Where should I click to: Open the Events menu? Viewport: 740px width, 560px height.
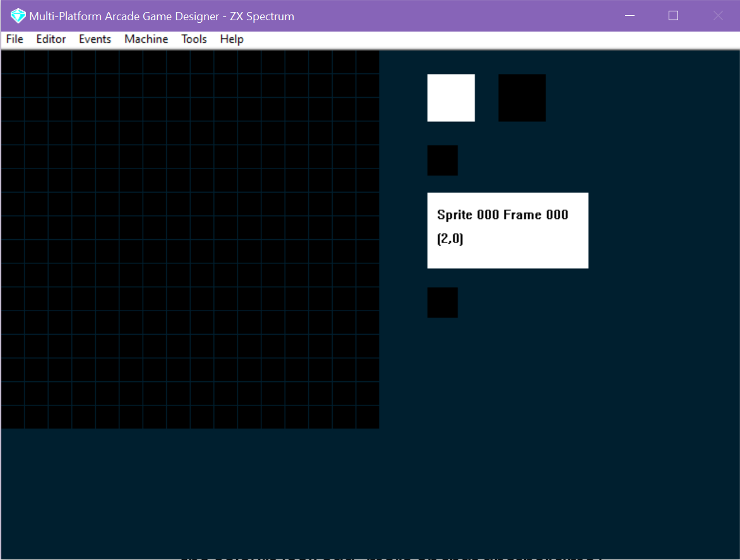tap(95, 39)
